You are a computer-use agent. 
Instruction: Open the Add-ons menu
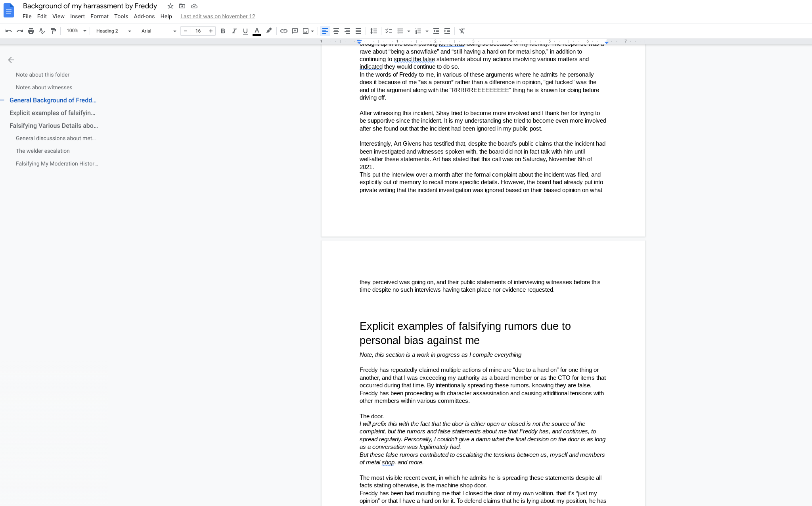144,16
